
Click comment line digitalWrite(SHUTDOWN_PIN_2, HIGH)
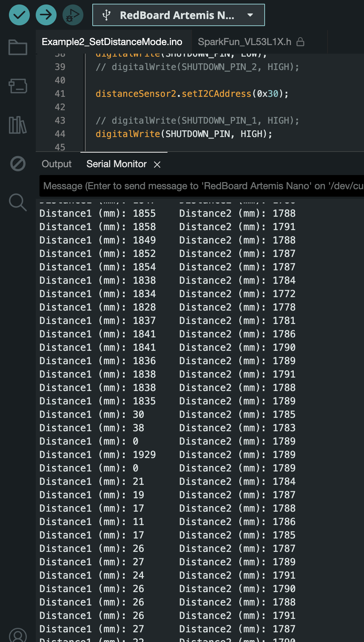[x=197, y=67]
